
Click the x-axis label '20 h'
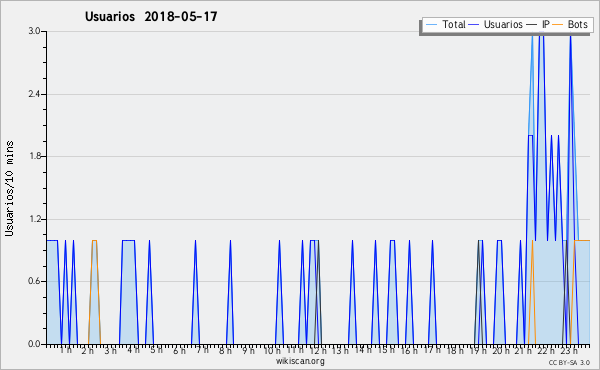(501, 350)
